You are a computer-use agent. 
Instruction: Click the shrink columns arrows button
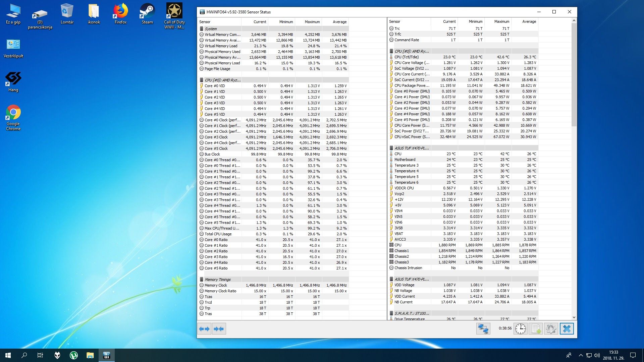(x=219, y=329)
